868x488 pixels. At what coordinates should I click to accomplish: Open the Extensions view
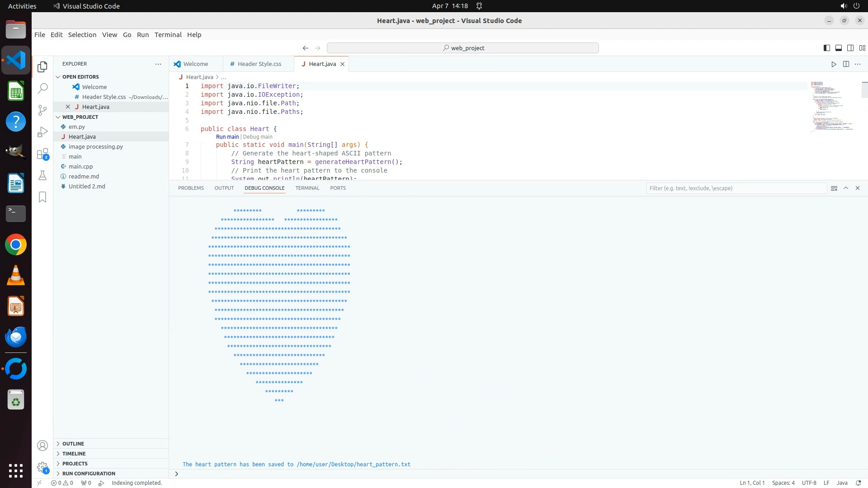(42, 154)
